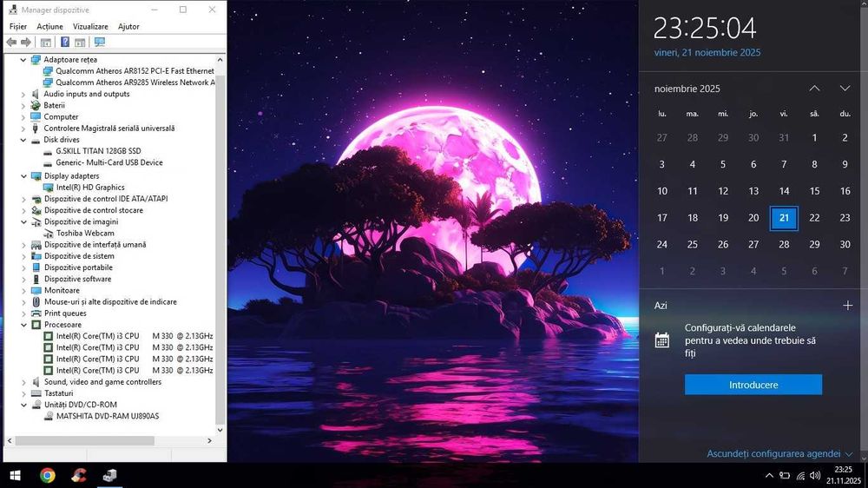Click the MATSHITA DVD-RAM UJ890AS drive icon
Screen dimensions: 868x488
pos(48,416)
